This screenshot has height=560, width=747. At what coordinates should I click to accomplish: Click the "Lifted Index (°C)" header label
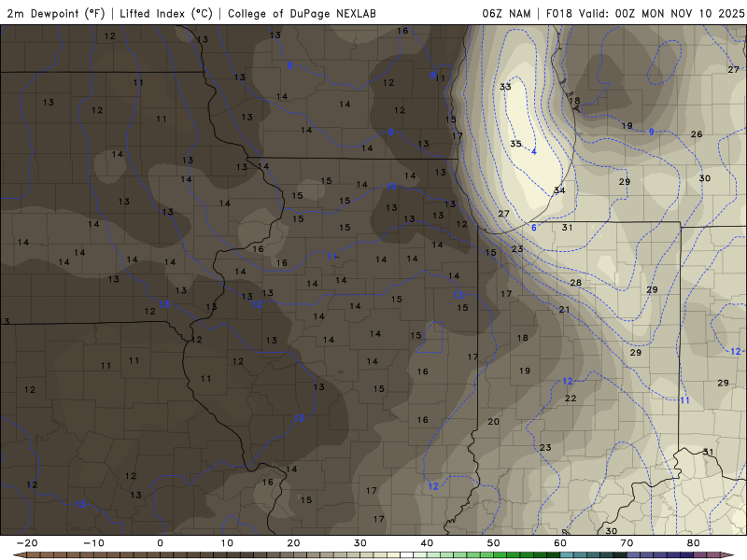click(x=166, y=13)
